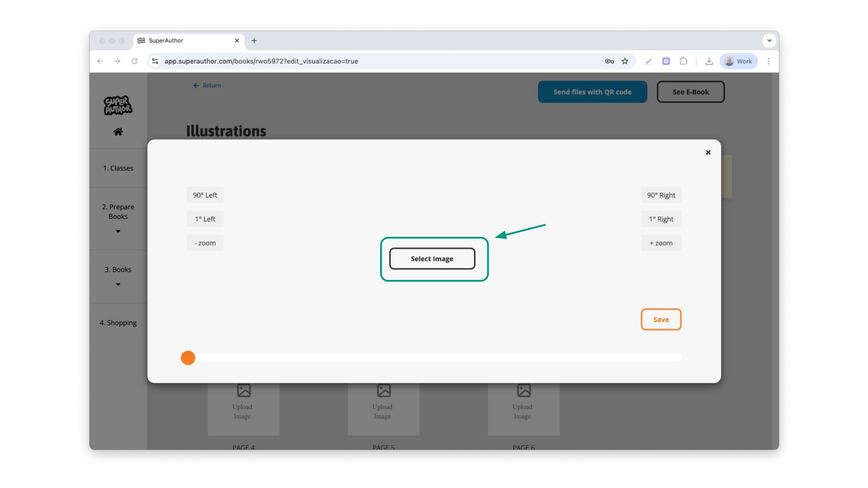Rotate image 1° Right
The height and width of the screenshot is (488, 868).
661,219
